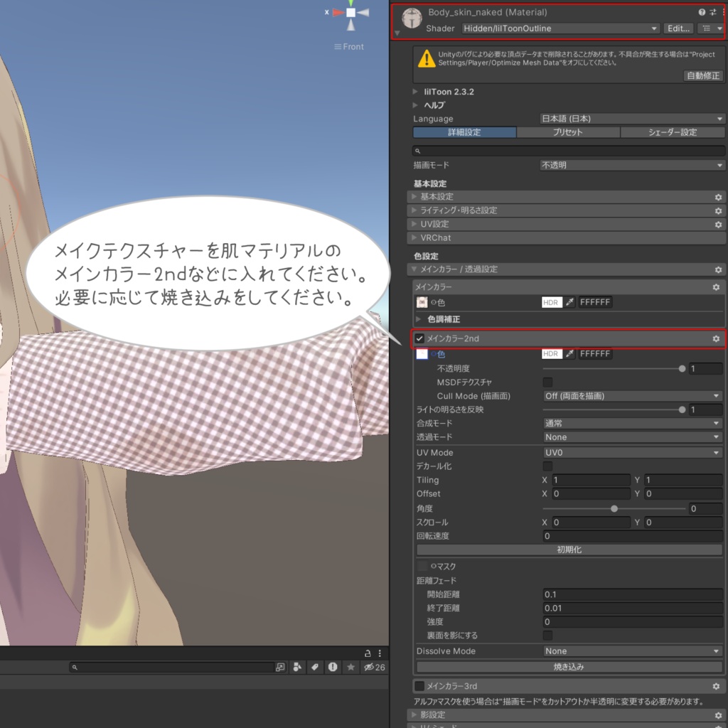Toggle the デカール化 checkbox
The width and height of the screenshot is (728, 728).
(x=547, y=466)
